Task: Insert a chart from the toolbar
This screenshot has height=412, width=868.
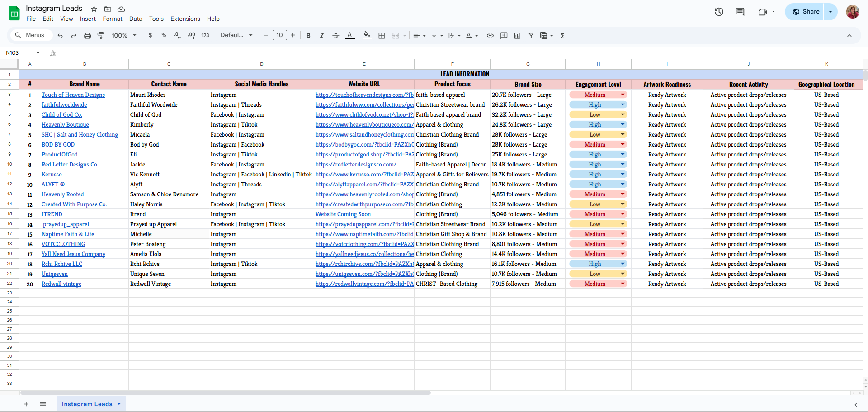Action: (x=518, y=36)
